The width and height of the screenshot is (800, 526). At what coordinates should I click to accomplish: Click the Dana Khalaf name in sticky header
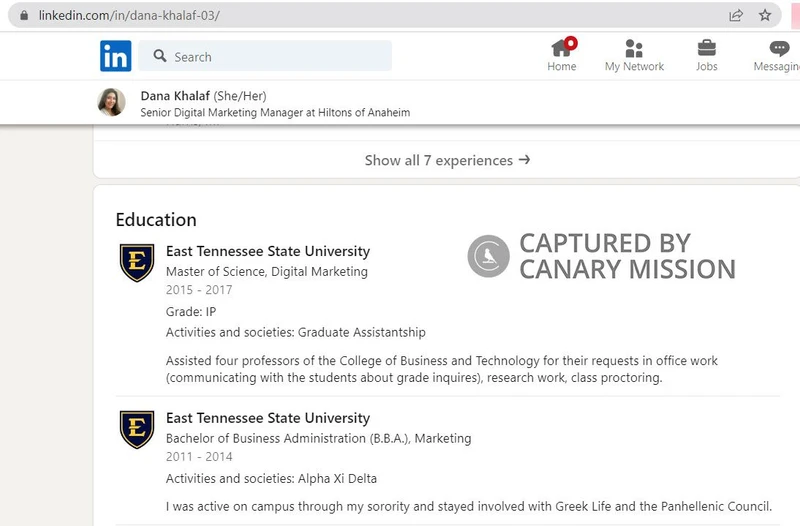[175, 96]
